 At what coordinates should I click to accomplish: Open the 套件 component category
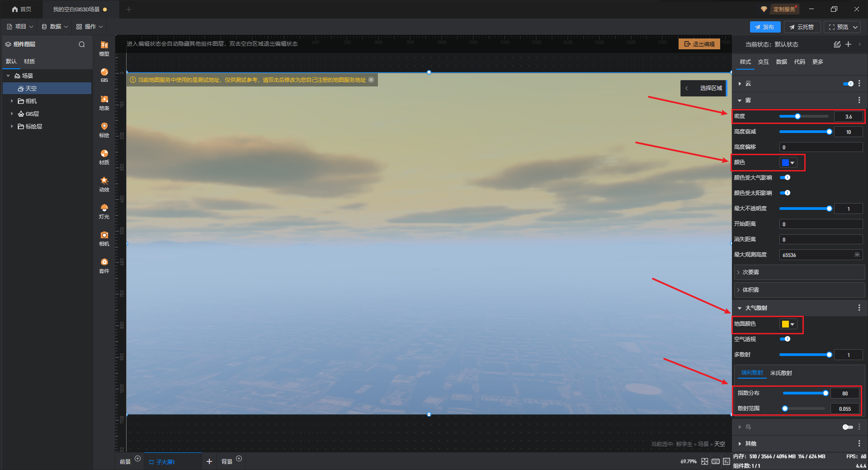(x=104, y=266)
